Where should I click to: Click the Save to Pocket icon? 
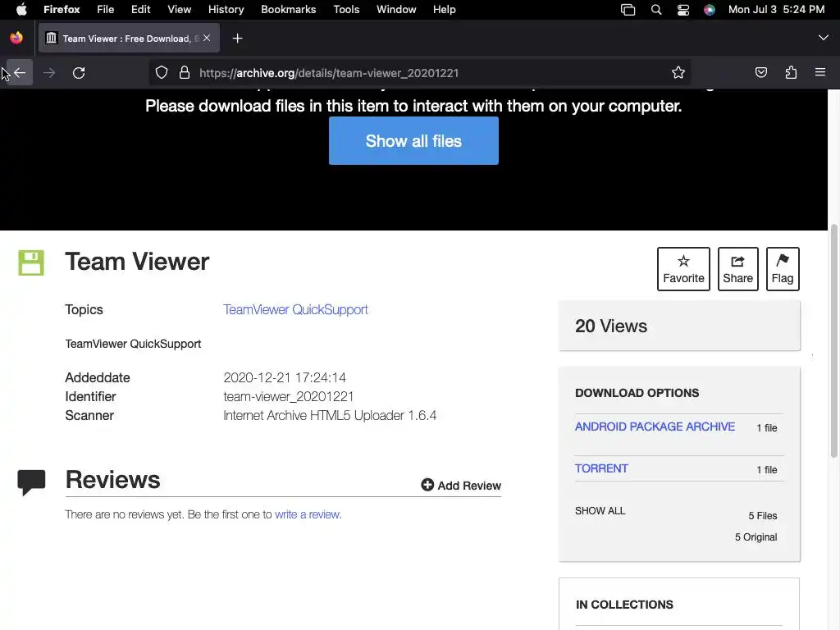tap(760, 72)
